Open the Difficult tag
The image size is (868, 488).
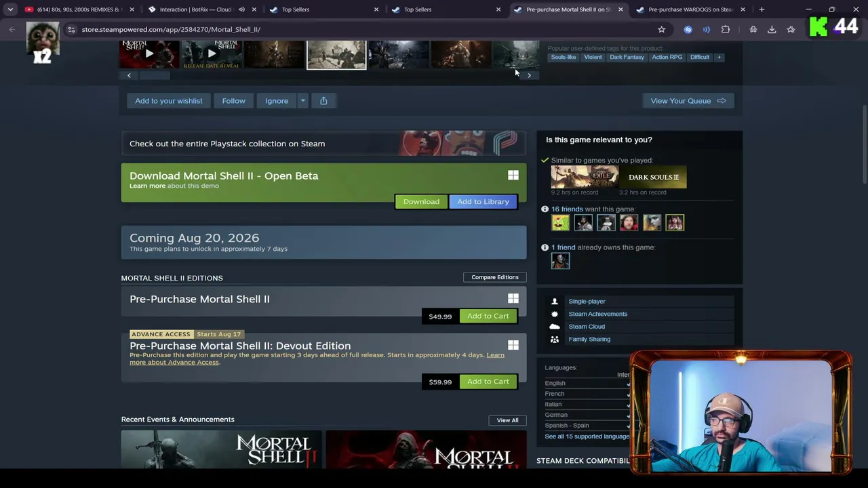[x=700, y=57]
